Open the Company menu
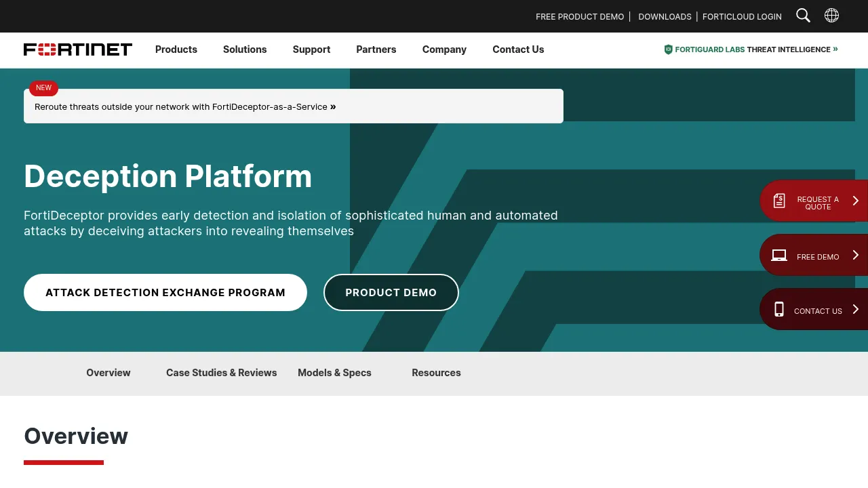868x488 pixels. [444, 49]
